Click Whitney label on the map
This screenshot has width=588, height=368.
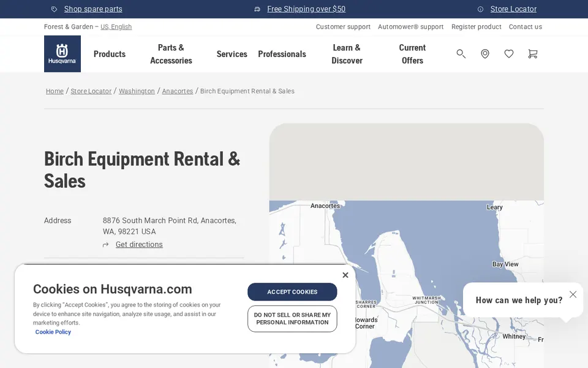click(x=514, y=337)
